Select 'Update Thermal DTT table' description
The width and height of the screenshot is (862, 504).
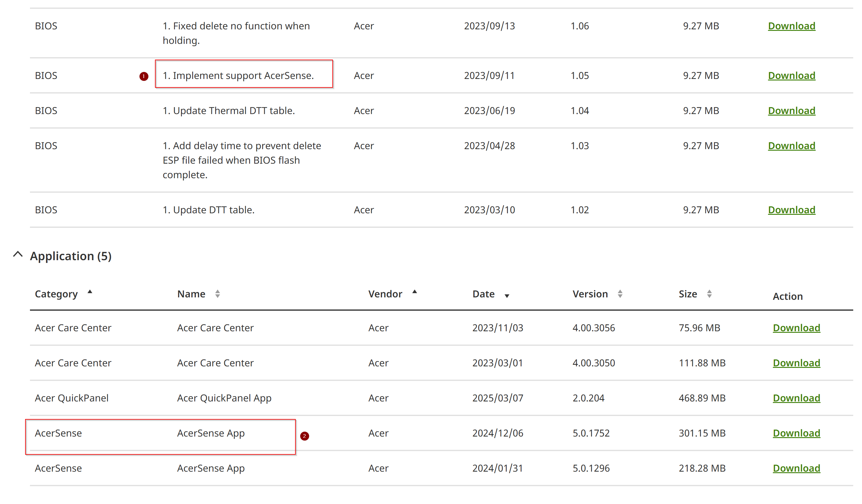[x=229, y=111]
